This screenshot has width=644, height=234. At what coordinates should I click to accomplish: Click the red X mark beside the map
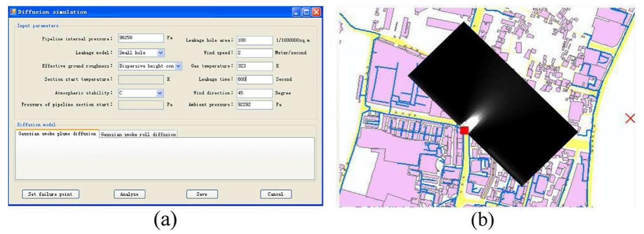click(629, 118)
